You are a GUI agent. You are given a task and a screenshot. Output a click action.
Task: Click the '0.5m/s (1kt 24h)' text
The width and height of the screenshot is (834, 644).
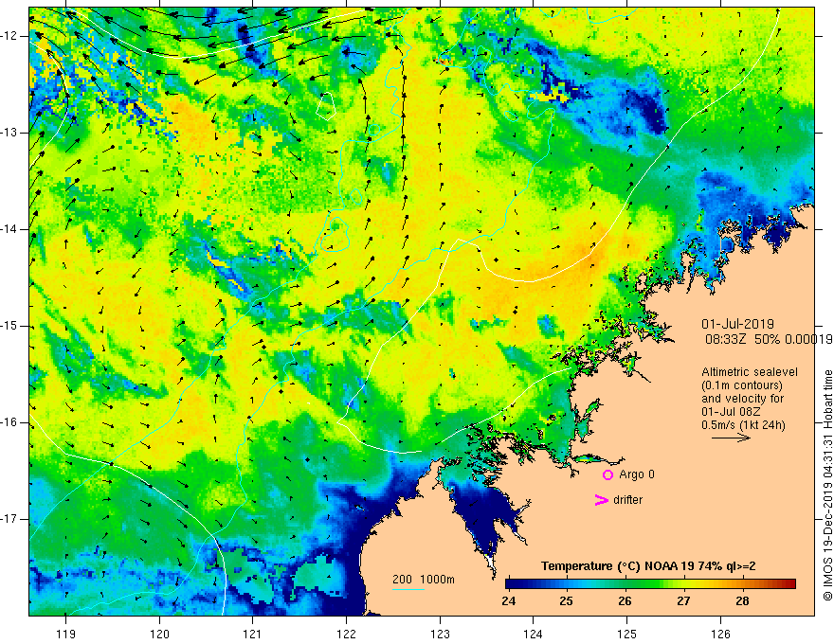click(743, 424)
